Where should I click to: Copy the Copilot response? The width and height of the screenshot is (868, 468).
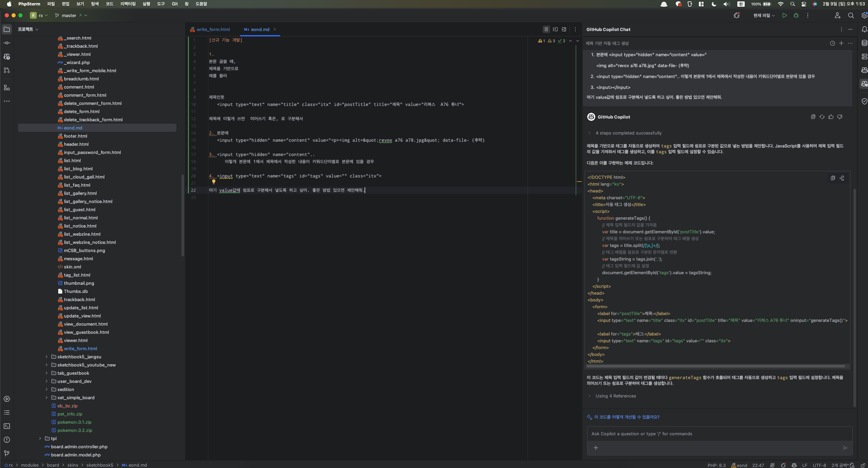click(813, 117)
